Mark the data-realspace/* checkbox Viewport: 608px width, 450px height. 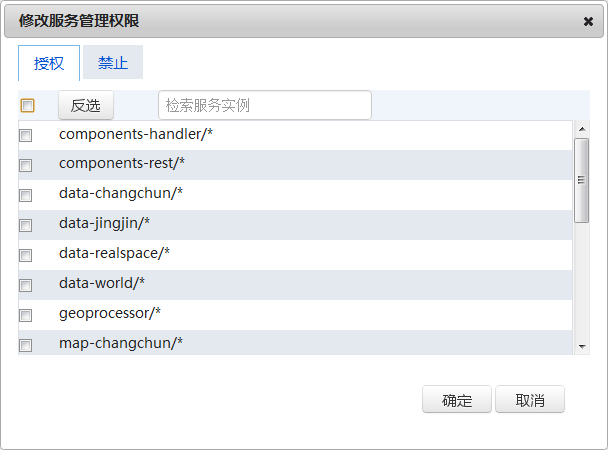pos(26,255)
